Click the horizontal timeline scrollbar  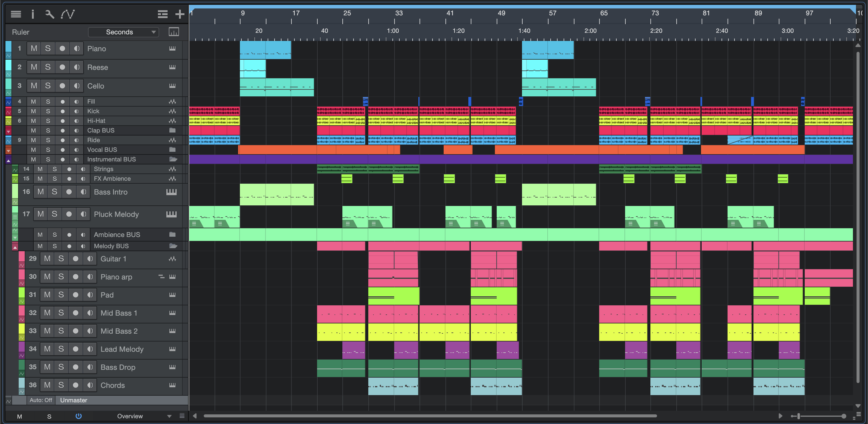point(430,416)
